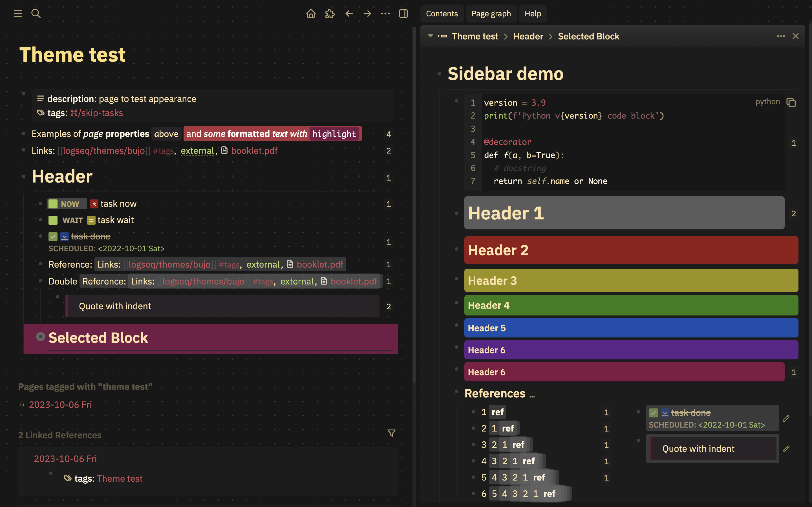
Task: Open the left sidebar hamburger menu
Action: [x=18, y=14]
